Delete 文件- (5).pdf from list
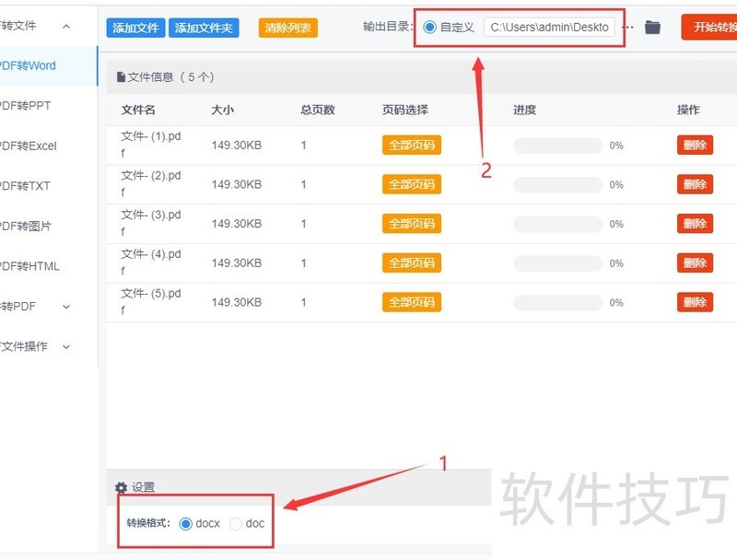 (x=695, y=302)
